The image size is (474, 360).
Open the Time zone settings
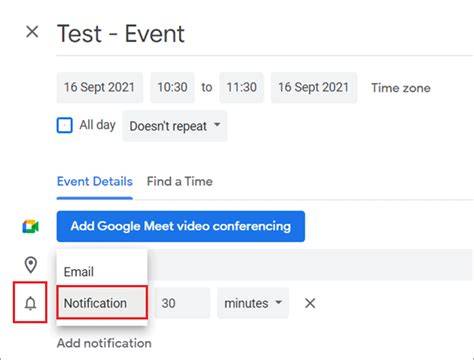(401, 88)
